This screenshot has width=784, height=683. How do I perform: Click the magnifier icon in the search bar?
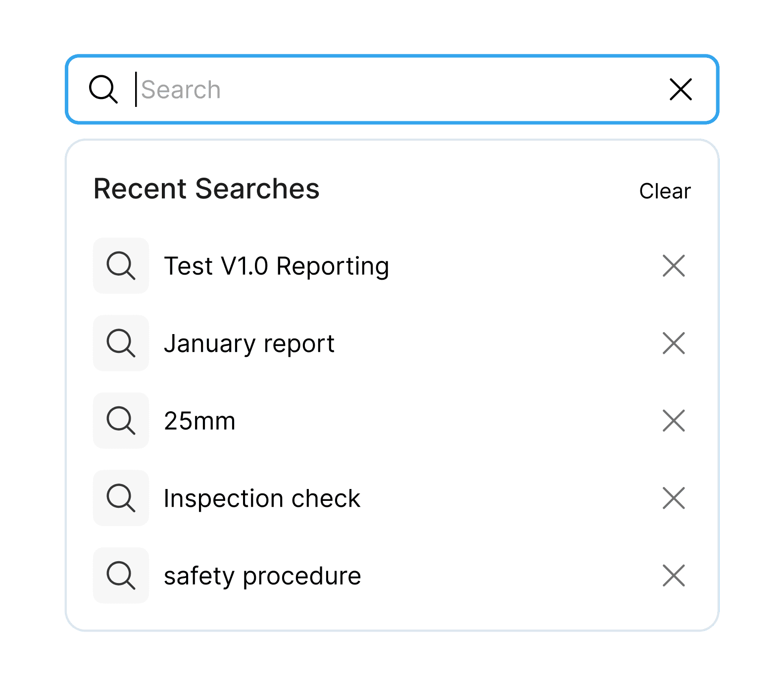click(x=103, y=90)
